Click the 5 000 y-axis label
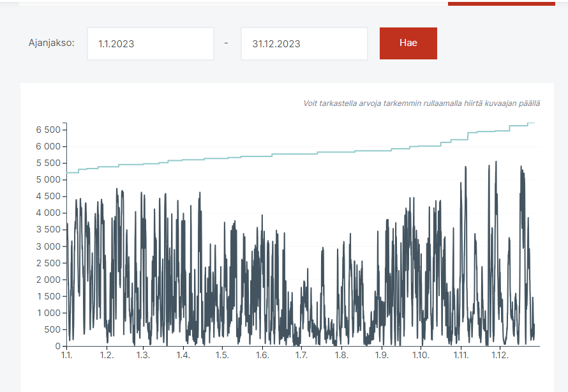 [x=48, y=179]
